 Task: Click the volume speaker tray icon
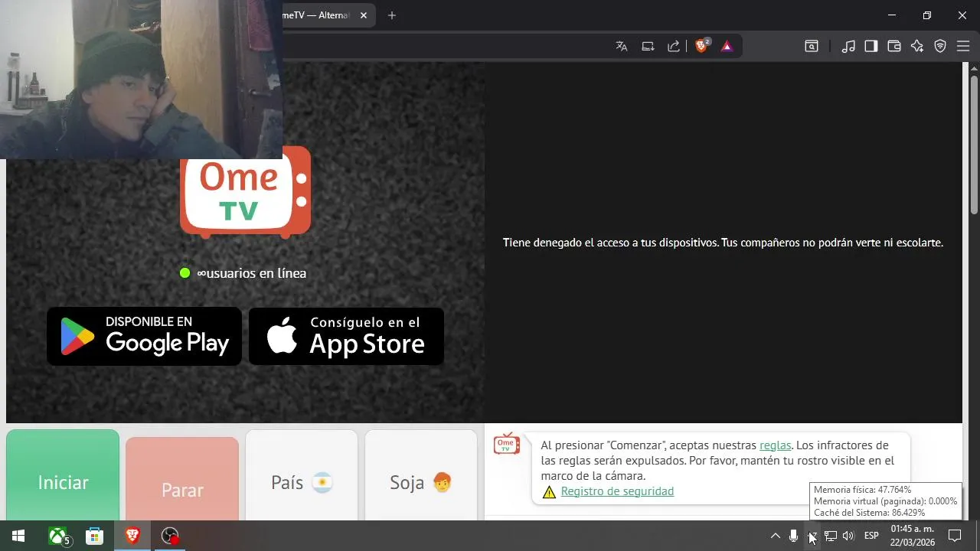848,536
